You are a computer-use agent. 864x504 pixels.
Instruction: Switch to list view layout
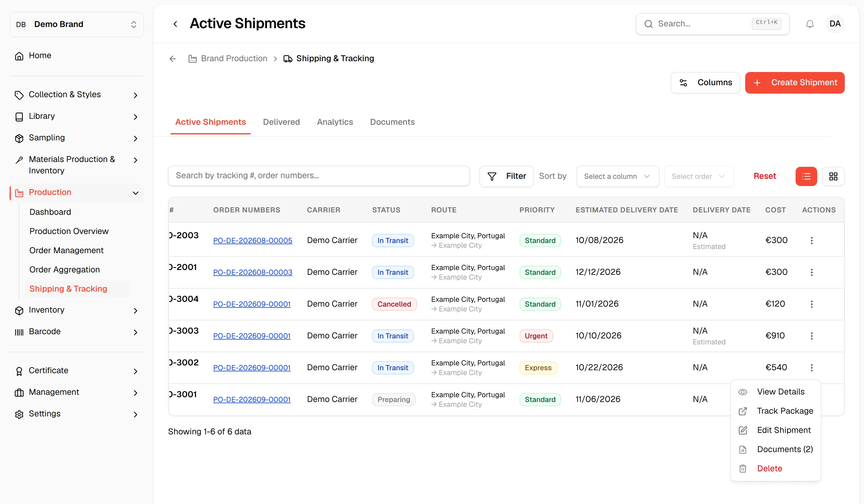806,176
